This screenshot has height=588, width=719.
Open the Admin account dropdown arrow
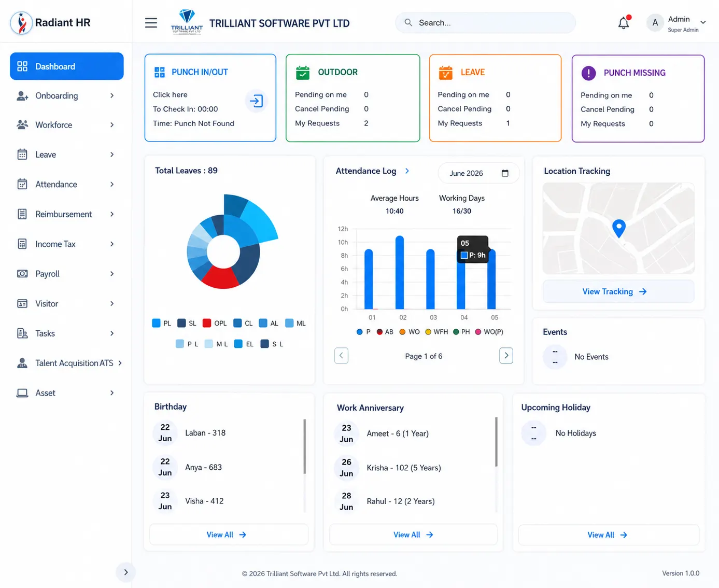(703, 22)
